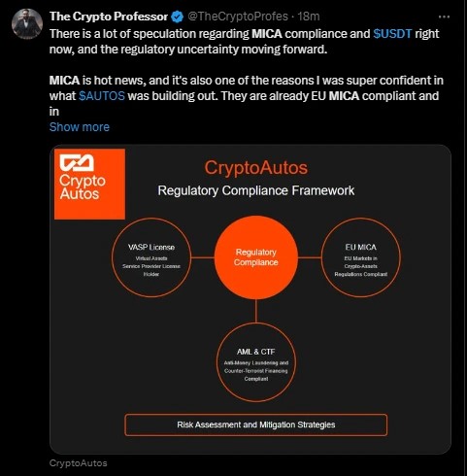467x476 pixels.
Task: Open the @TheCryptoProfes handle link
Action: (238, 17)
